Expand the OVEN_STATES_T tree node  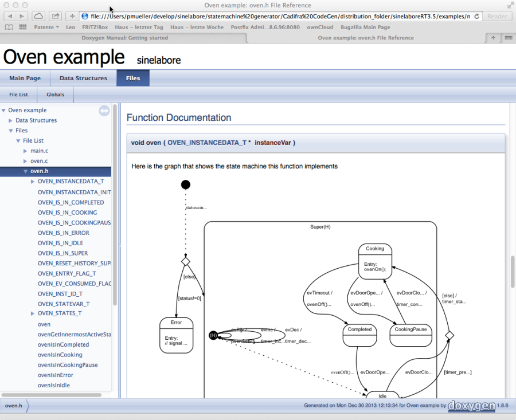(x=33, y=313)
